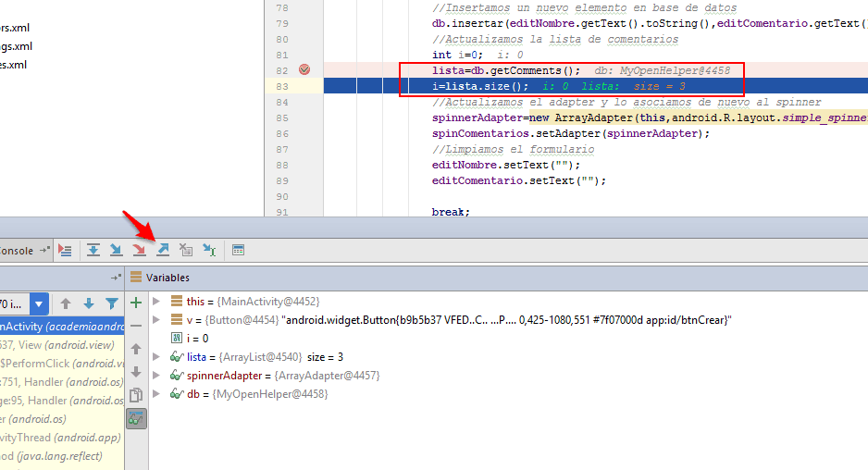
Task: Move watch up in Variables sidebar
Action: tap(136, 349)
